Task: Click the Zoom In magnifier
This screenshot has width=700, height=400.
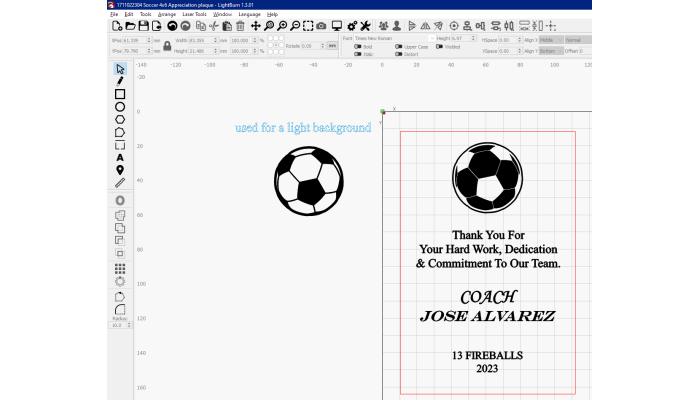Action: (x=282, y=26)
